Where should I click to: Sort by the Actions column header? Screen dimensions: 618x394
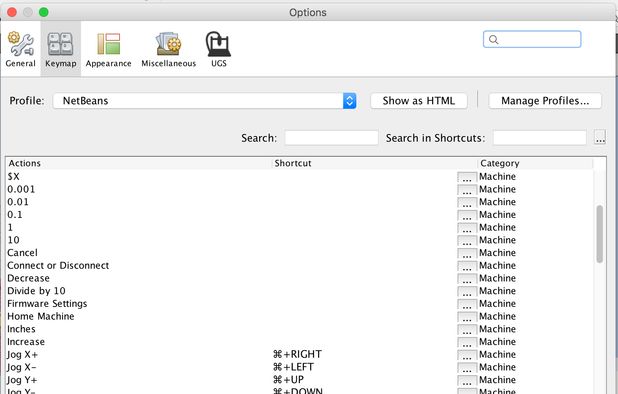click(x=139, y=163)
